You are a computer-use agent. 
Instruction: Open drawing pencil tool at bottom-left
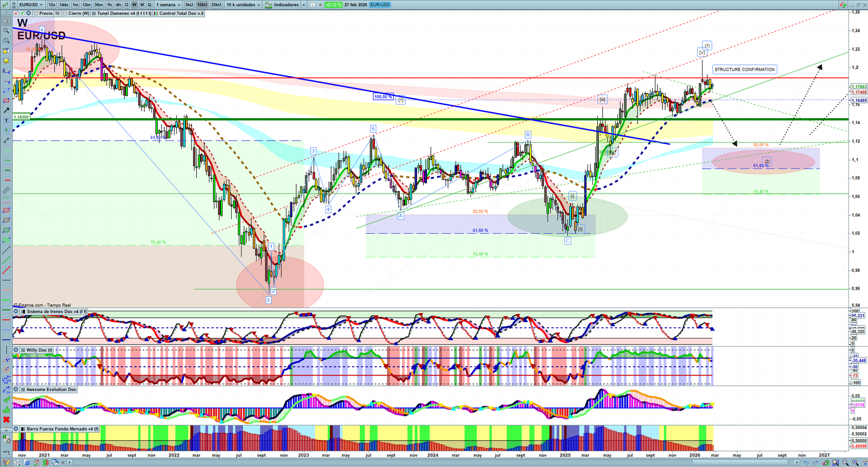[x=6, y=463]
